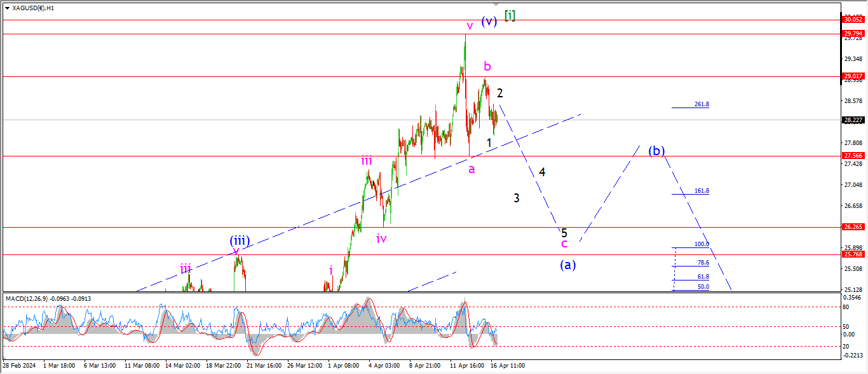Select the blue (a) wave label
This screenshot has height=374, width=868.
567,265
